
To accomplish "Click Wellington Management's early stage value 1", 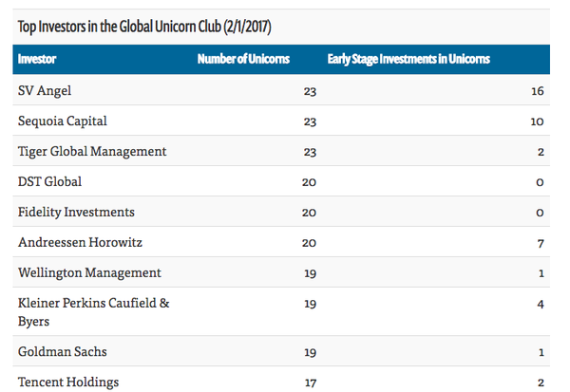I will coord(541,273).
